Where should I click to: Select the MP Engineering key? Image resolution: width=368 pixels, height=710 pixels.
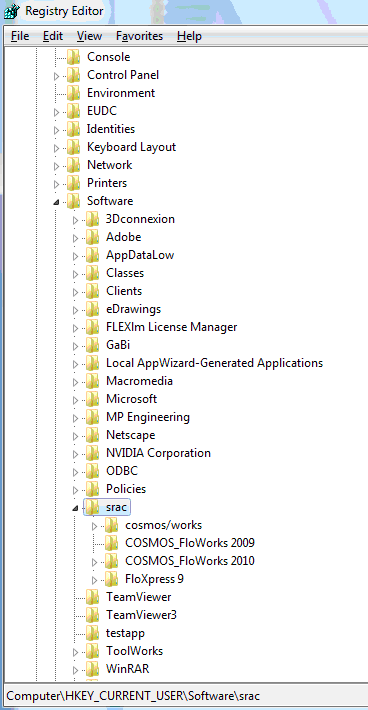click(x=148, y=417)
